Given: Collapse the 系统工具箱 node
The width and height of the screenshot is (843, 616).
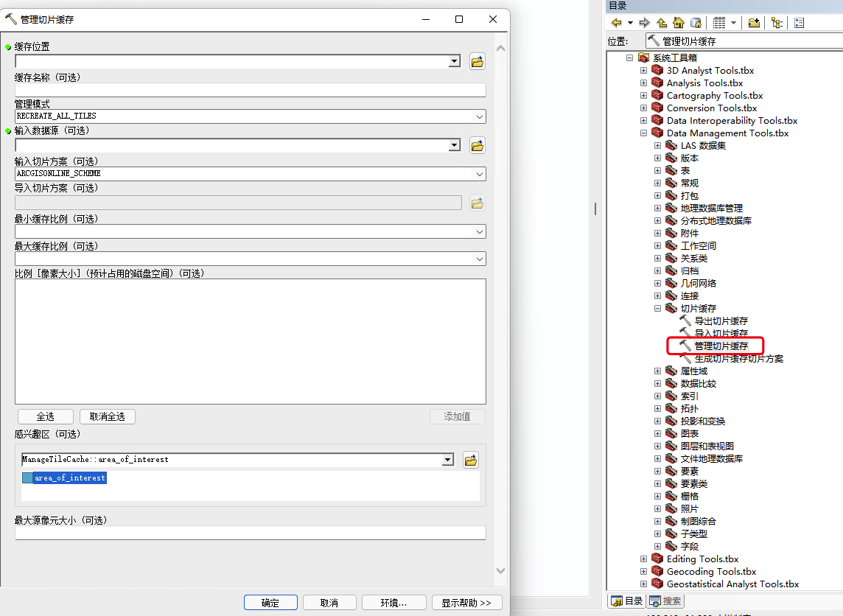Looking at the screenshot, I should tap(629, 57).
